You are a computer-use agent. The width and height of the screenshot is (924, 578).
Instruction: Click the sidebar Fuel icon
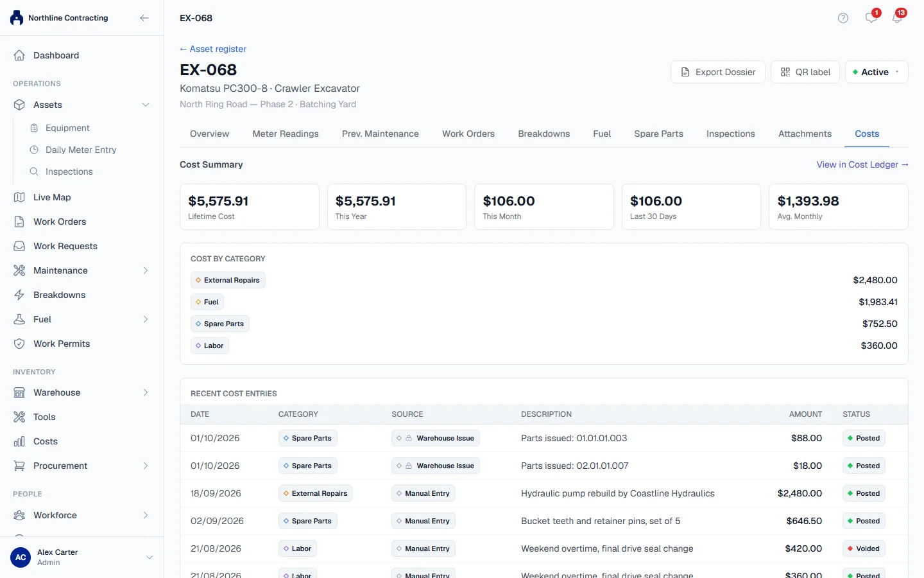coord(19,319)
